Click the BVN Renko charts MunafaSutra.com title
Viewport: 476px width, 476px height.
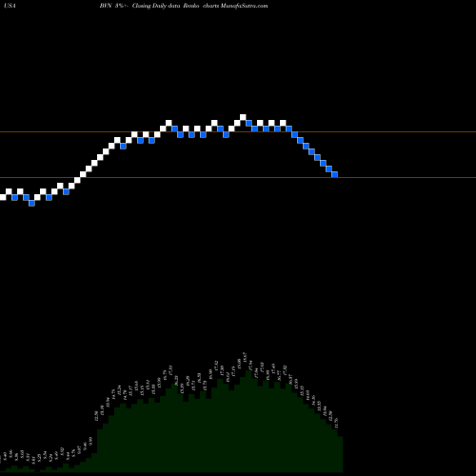[x=184, y=6]
